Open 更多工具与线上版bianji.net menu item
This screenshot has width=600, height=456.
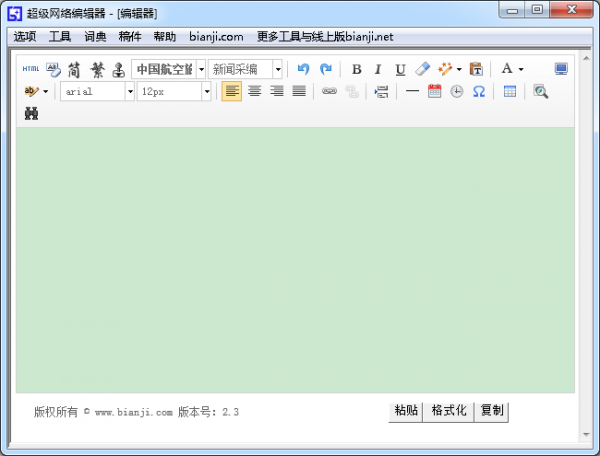tap(325, 37)
